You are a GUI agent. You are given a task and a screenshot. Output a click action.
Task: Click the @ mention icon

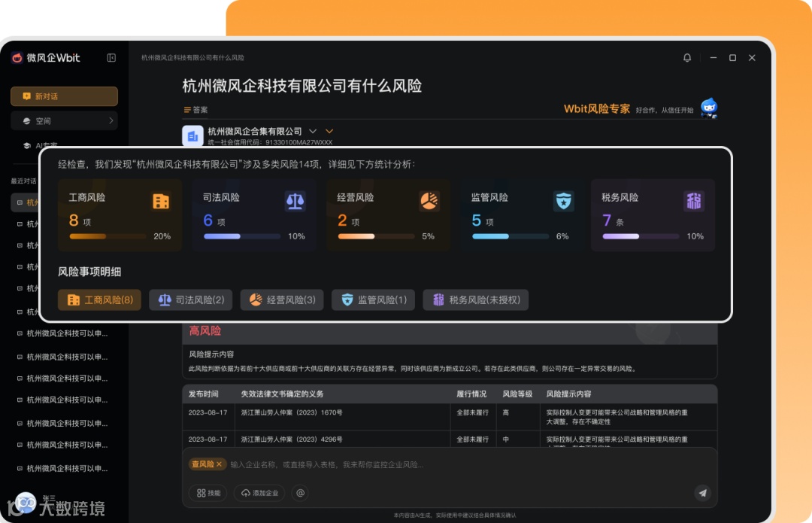coord(300,493)
